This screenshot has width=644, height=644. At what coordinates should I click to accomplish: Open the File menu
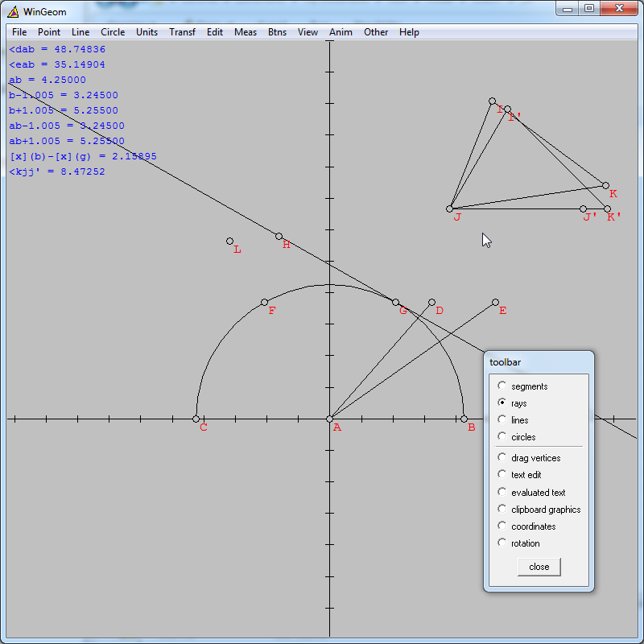(x=19, y=32)
